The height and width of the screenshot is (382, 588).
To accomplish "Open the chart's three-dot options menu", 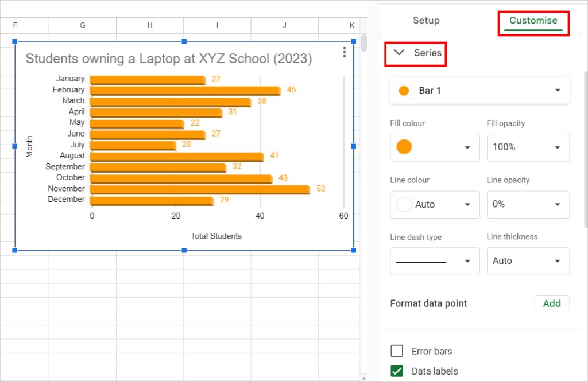I will pyautogui.click(x=343, y=52).
